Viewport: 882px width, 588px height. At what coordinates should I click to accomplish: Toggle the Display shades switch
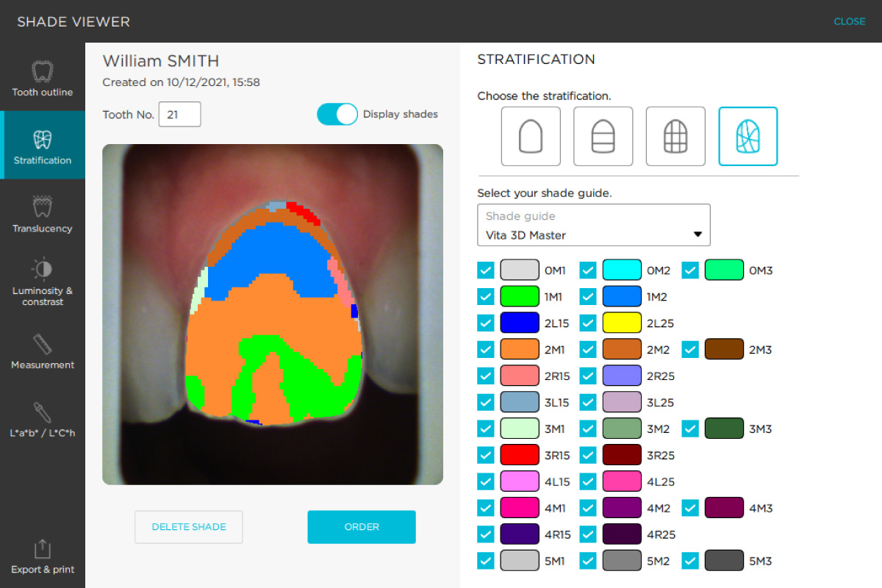(337, 114)
